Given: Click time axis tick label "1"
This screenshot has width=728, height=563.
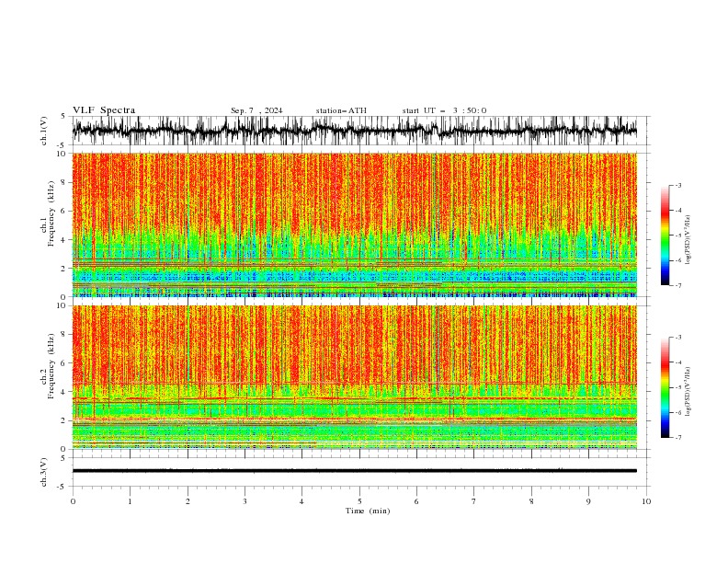Looking at the screenshot, I should (130, 501).
